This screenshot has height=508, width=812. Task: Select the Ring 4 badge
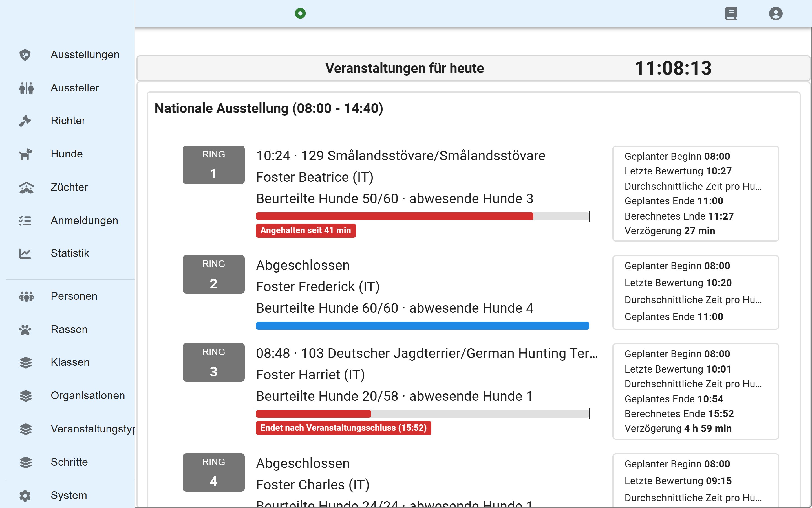pos(213,472)
